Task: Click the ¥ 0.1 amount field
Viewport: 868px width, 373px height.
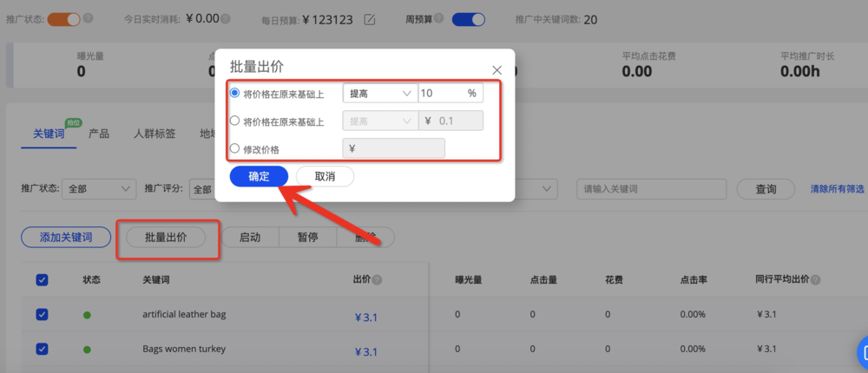Action: pyautogui.click(x=450, y=121)
